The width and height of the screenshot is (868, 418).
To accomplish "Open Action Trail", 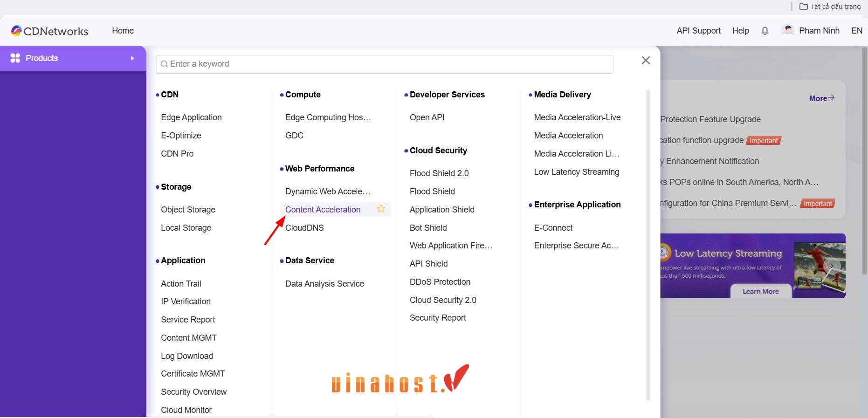I will point(181,284).
